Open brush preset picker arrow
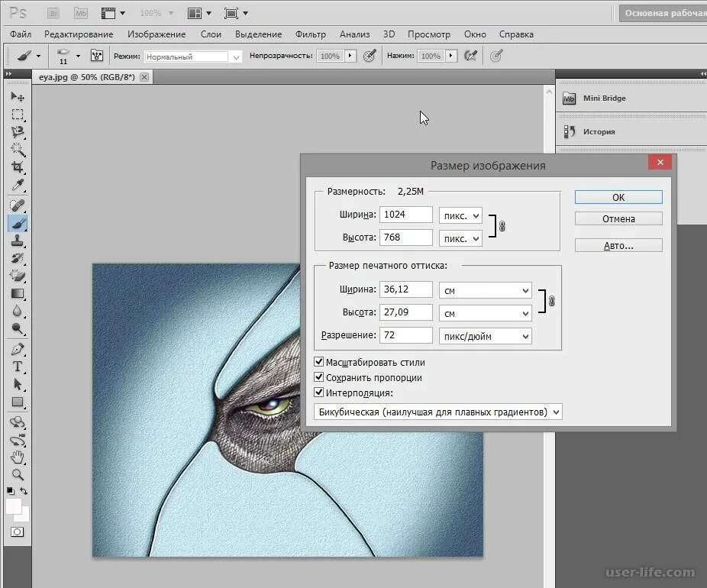 click(x=78, y=56)
